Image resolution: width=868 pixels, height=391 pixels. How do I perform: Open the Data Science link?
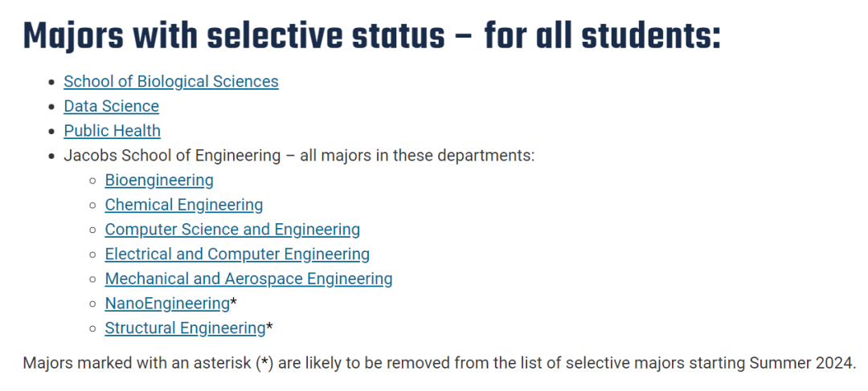111,106
